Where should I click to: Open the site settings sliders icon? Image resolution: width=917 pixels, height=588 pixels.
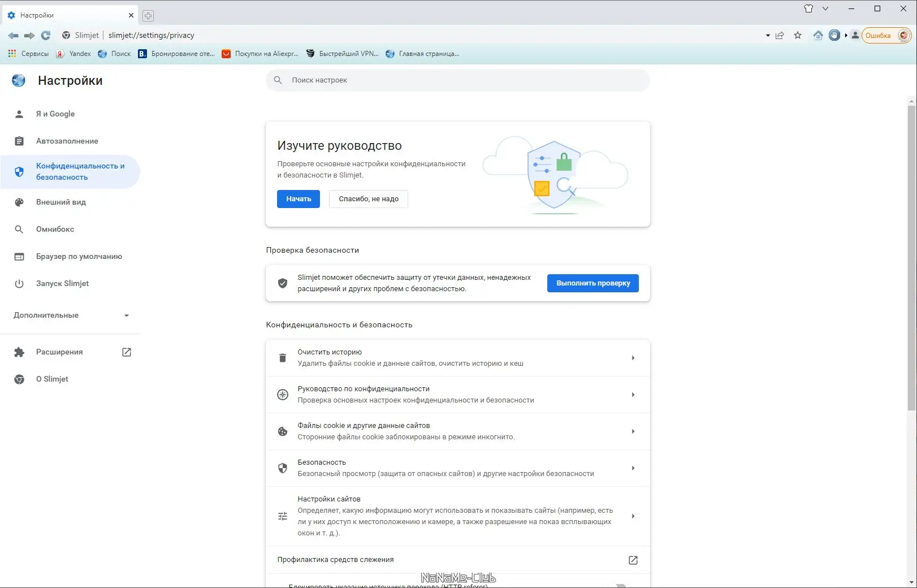(x=283, y=516)
